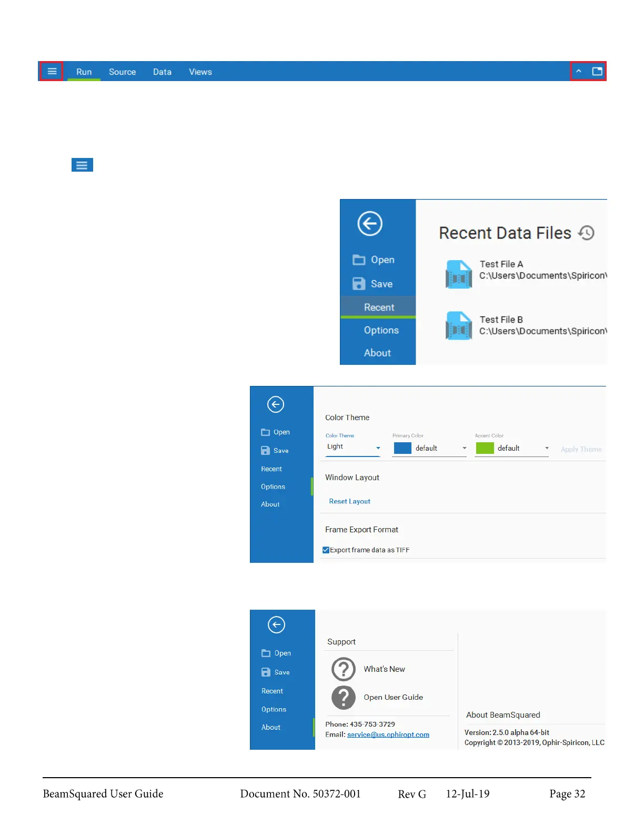
Task: Select Recent in the options panel sidebar
Action: [x=271, y=469]
